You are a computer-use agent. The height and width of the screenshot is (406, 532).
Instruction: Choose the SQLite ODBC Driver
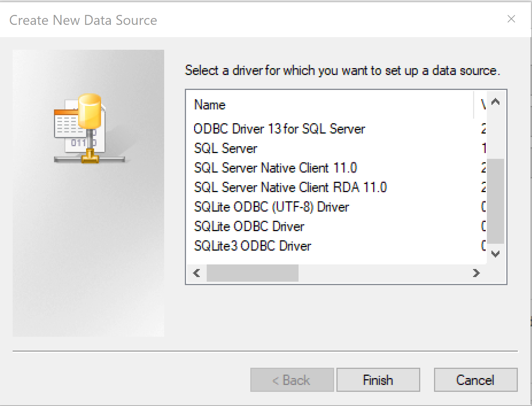[249, 226]
